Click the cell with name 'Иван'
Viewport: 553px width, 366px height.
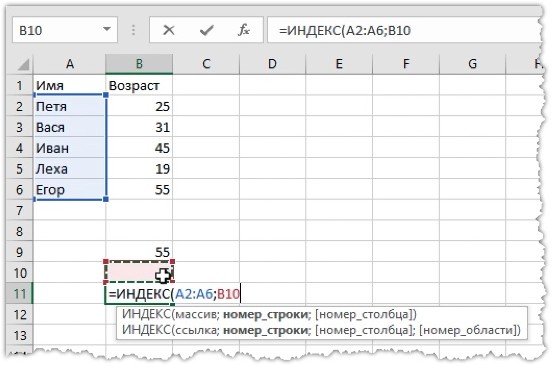69,148
